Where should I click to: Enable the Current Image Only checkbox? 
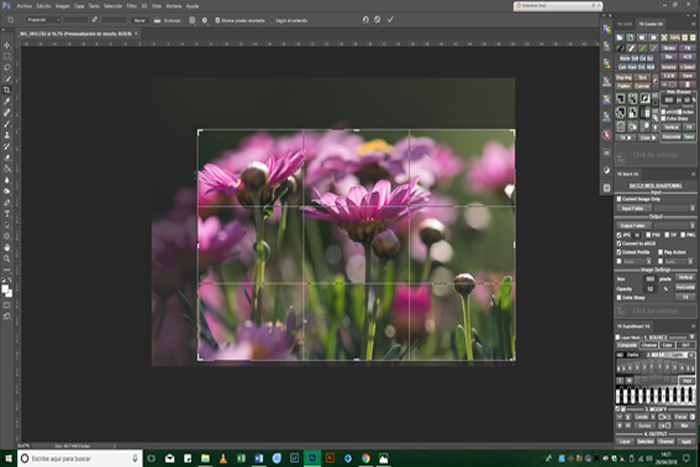tap(617, 199)
